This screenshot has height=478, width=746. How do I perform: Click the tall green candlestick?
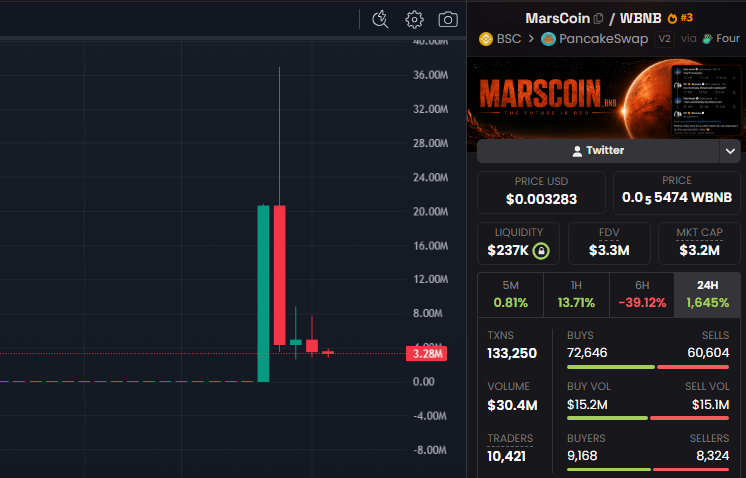tap(263, 293)
